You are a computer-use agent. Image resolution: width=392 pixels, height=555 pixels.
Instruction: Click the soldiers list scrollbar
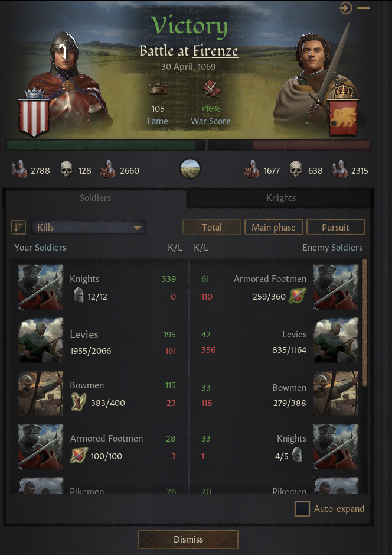point(365,323)
